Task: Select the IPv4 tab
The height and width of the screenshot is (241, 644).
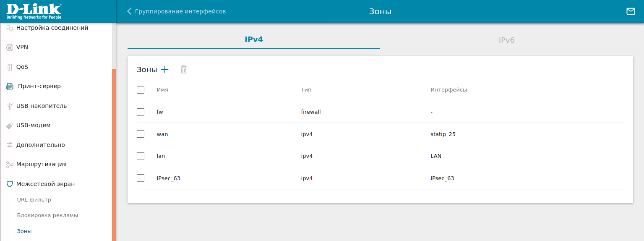Action: pos(254,39)
